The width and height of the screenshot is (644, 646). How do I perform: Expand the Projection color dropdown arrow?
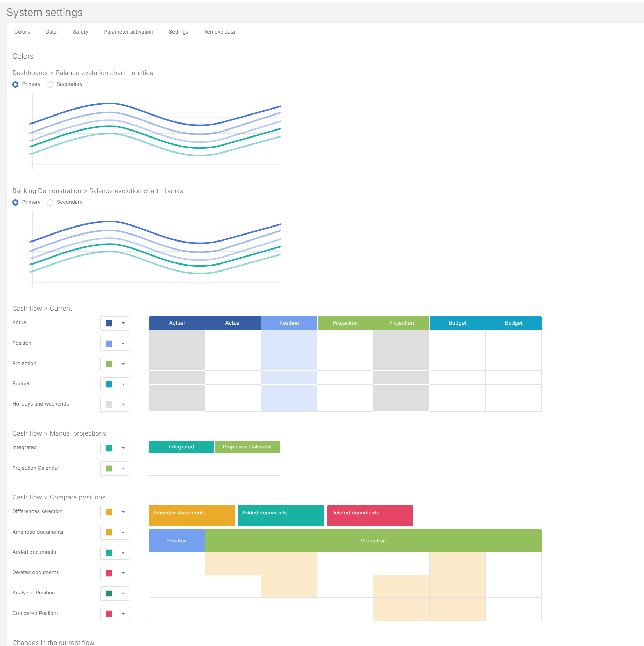[x=123, y=364]
